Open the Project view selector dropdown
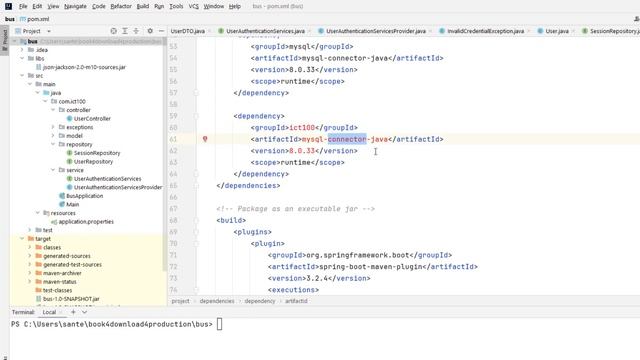Image resolution: width=640 pixels, height=360 pixels. 49,31
